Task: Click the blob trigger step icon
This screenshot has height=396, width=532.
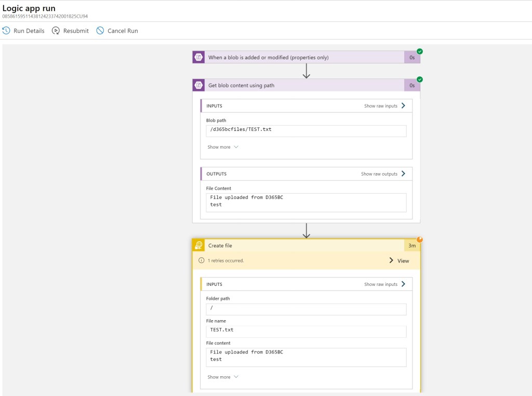Action: [198, 57]
